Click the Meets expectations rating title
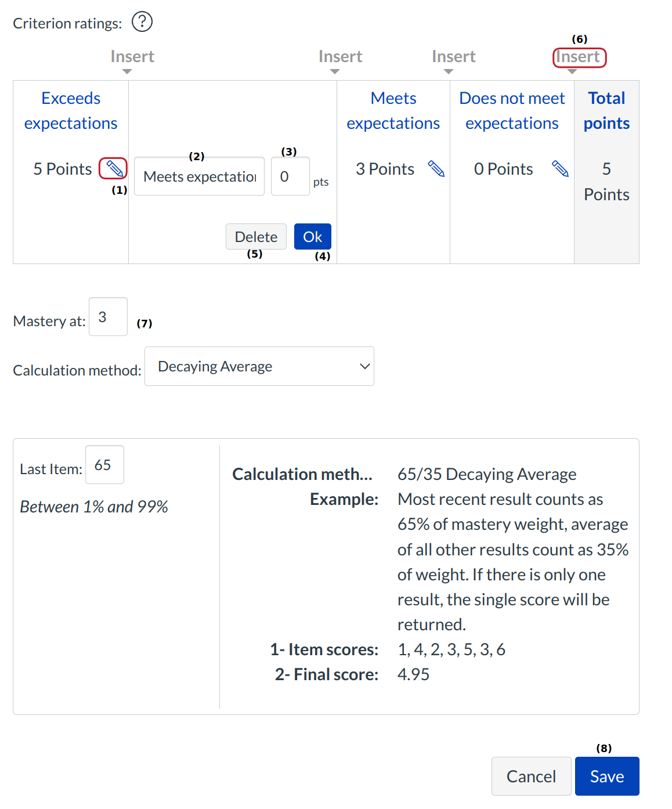This screenshot has height=809, width=672. point(393,111)
